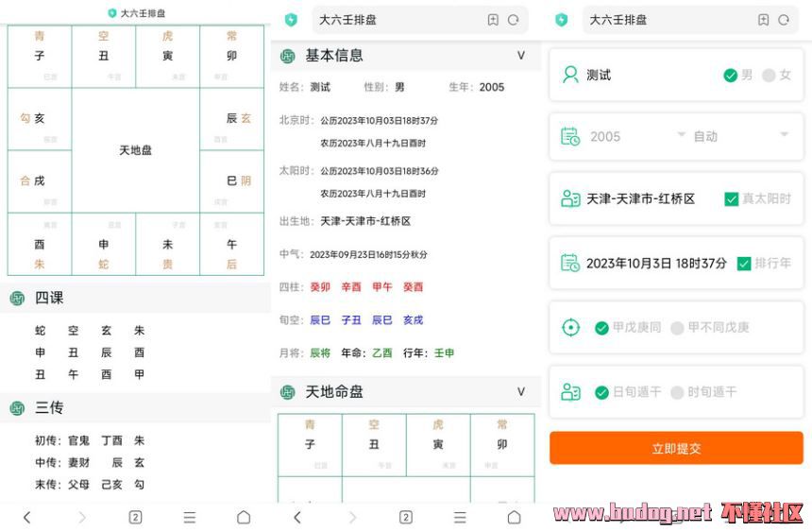Click the bookmark icon in the middle browser bar
812x532 pixels.
(x=493, y=20)
